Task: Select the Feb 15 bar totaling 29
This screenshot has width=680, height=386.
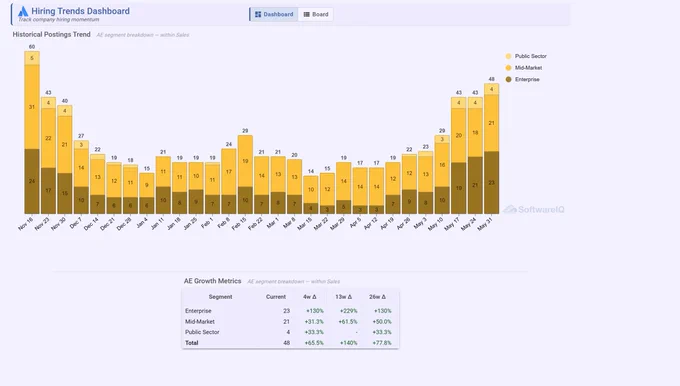Action: coord(245,174)
